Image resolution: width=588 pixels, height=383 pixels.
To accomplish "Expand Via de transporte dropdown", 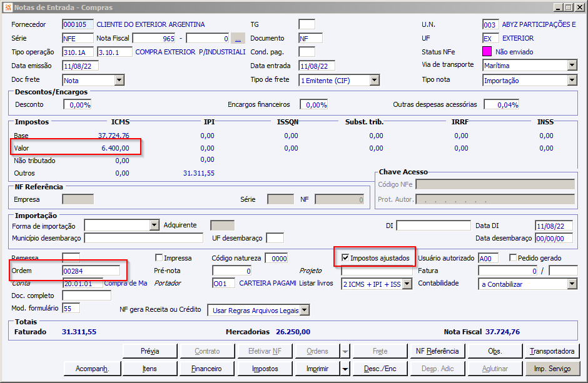I will 572,65.
